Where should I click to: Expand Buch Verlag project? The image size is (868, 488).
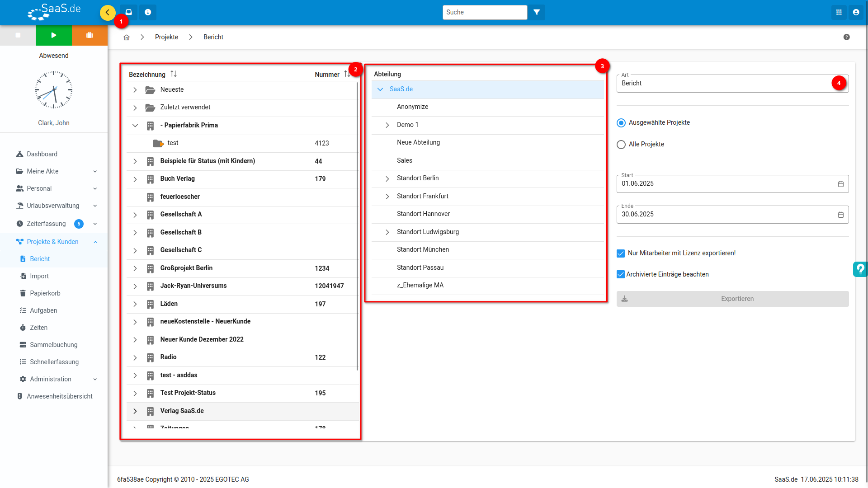(x=135, y=179)
